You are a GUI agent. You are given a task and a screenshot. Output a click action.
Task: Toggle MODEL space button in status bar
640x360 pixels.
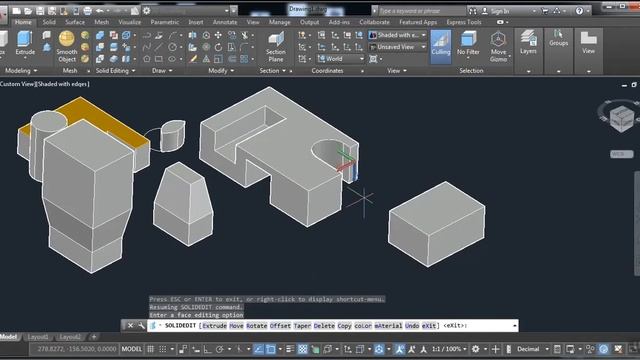point(131,349)
